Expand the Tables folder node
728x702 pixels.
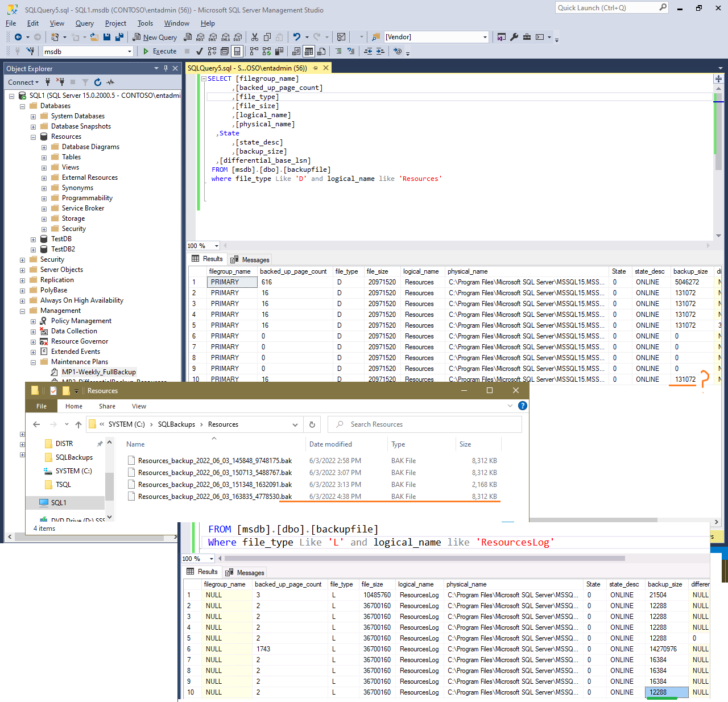[x=44, y=158]
